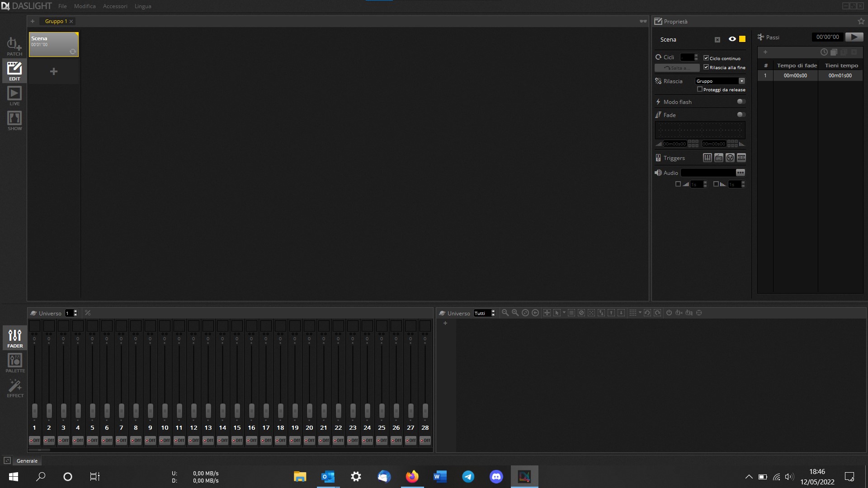The image size is (868, 488).
Task: Zoom out in the fixture view toolbar
Action: [x=505, y=313]
